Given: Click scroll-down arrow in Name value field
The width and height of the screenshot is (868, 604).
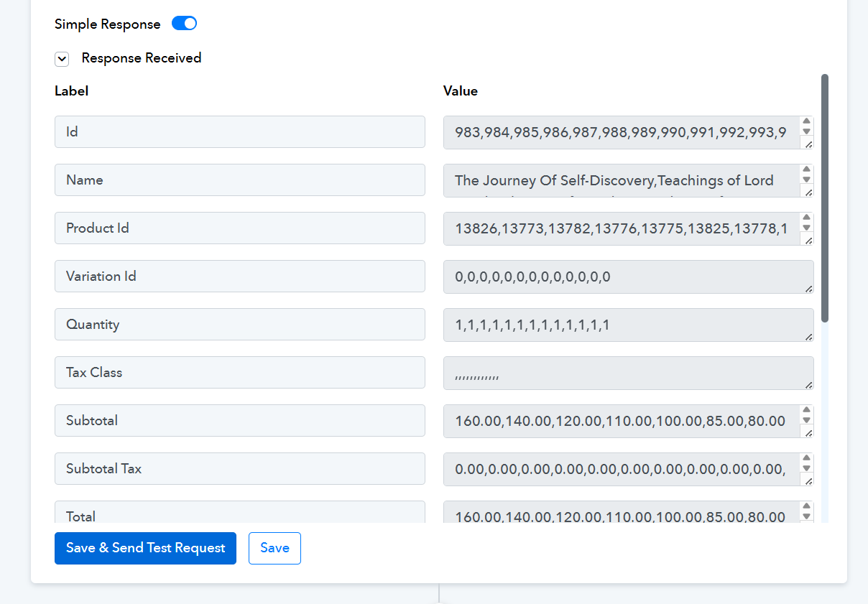Looking at the screenshot, I should 806,180.
